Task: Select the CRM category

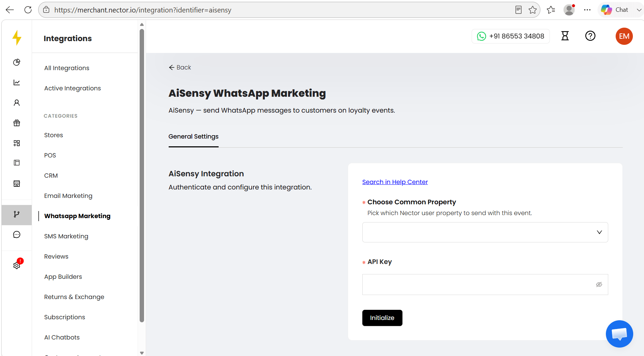Action: tap(51, 176)
